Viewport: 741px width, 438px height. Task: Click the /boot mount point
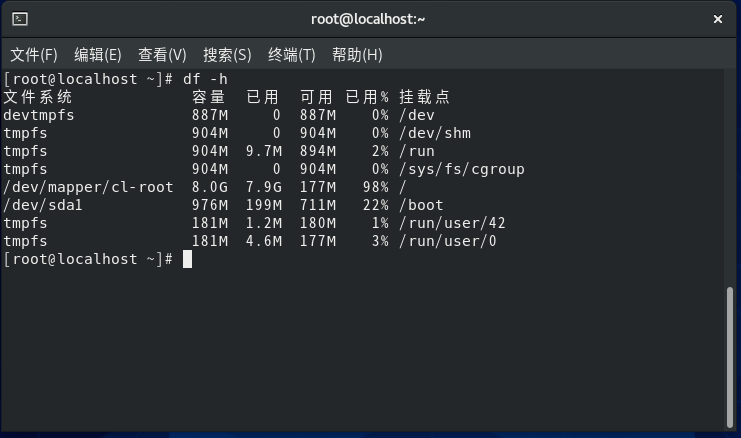pos(421,205)
